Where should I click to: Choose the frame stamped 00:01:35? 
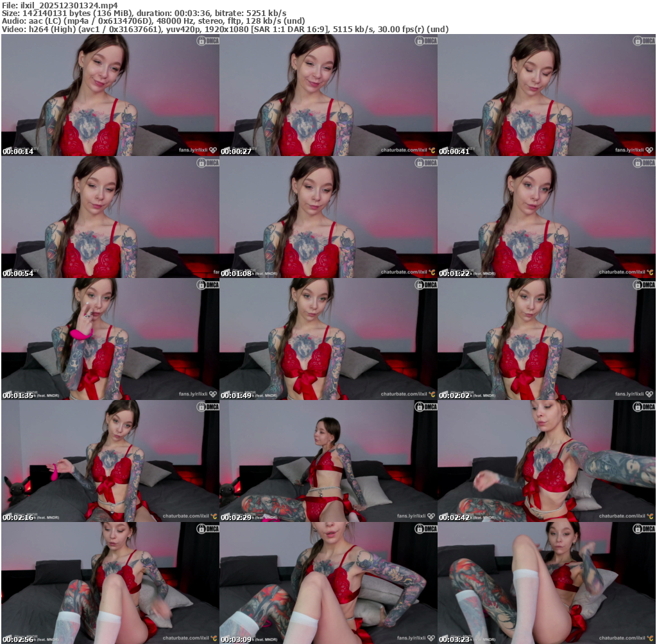pos(110,339)
